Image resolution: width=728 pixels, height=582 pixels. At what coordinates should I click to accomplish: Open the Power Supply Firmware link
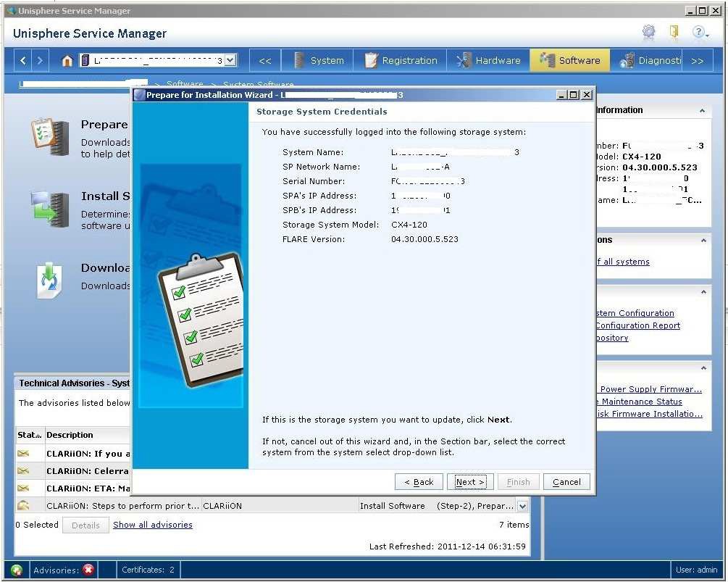pyautogui.click(x=650, y=388)
